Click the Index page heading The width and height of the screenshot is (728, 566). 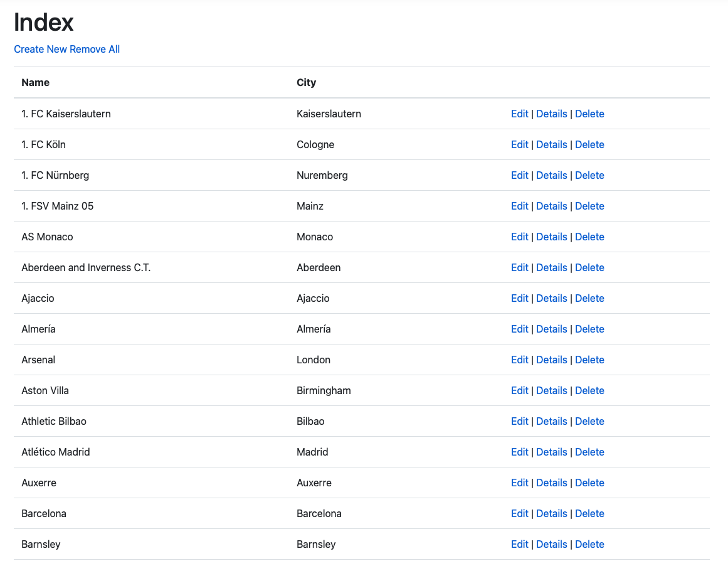pyautogui.click(x=44, y=23)
